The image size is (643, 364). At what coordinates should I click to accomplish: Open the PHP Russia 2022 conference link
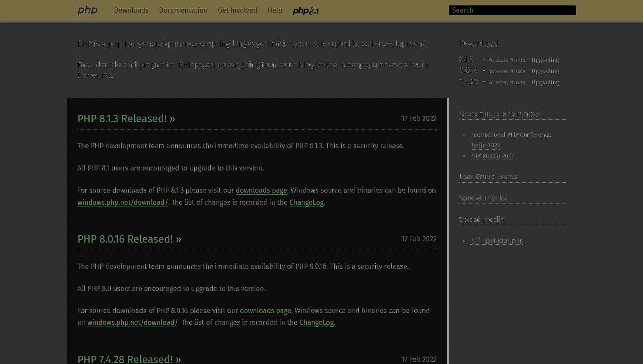[x=492, y=156]
